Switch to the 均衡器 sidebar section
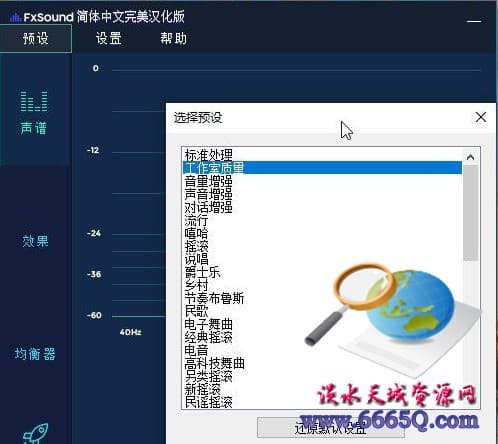498x444 pixels. [35, 354]
